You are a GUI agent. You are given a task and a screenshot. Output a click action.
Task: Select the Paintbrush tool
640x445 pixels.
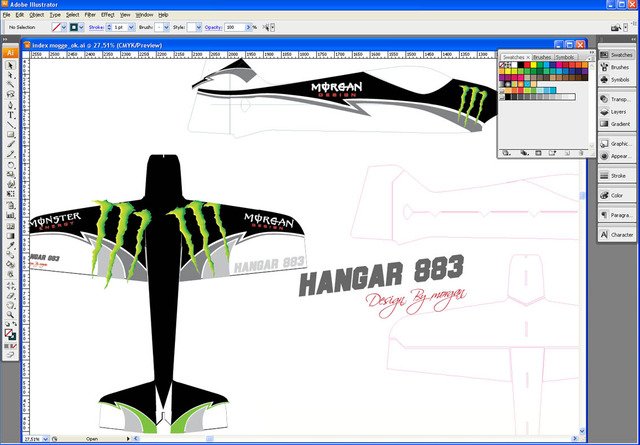[11, 144]
